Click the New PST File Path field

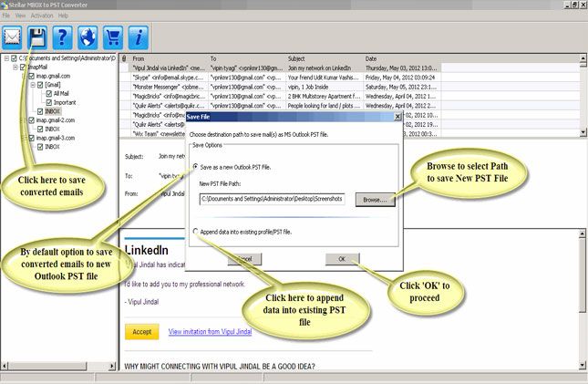click(x=273, y=199)
